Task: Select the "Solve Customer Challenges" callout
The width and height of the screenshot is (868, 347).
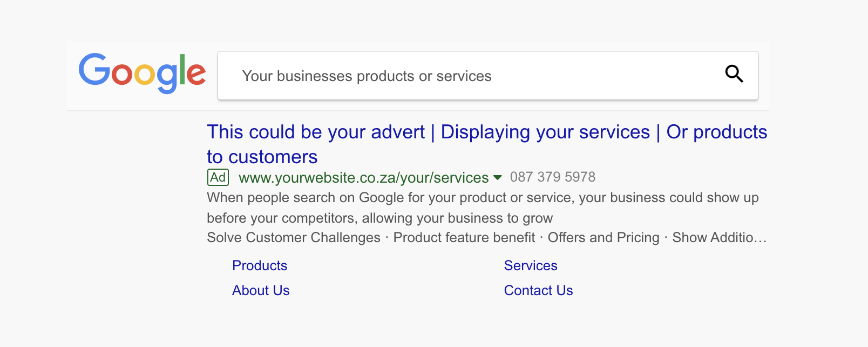Action: click(294, 238)
